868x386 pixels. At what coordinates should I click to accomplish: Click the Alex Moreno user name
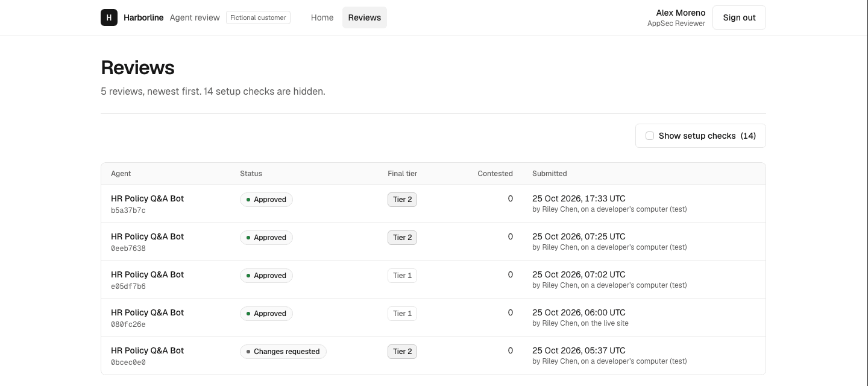coord(681,13)
